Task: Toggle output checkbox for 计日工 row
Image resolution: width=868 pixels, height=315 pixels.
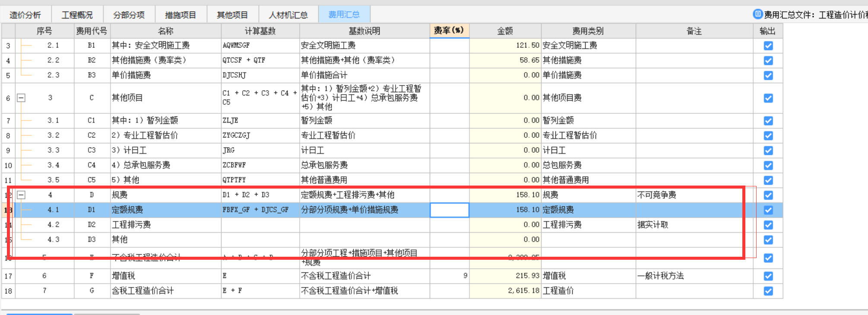Action: [x=768, y=151]
